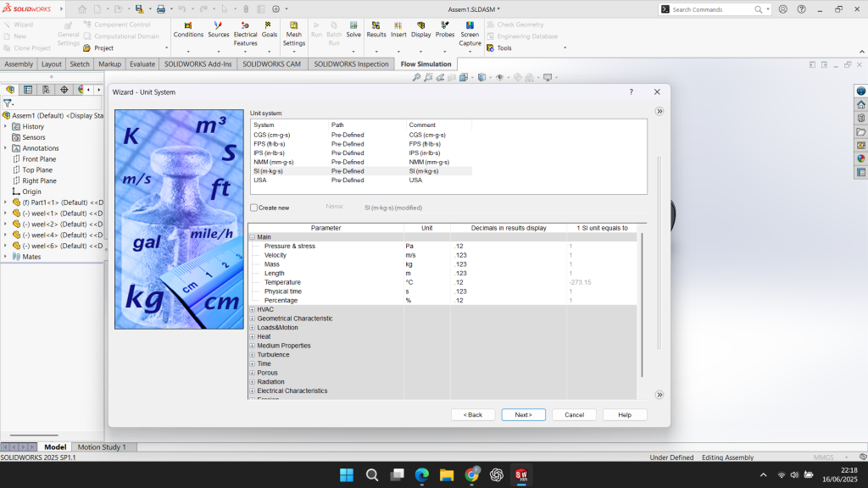Image resolution: width=868 pixels, height=488 pixels.
Task: Expand the HVAC parameter group
Action: (x=253, y=309)
